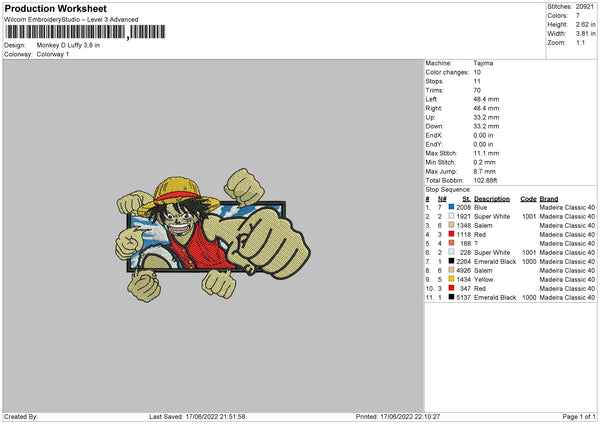Click the Trims value '70'

click(477, 90)
